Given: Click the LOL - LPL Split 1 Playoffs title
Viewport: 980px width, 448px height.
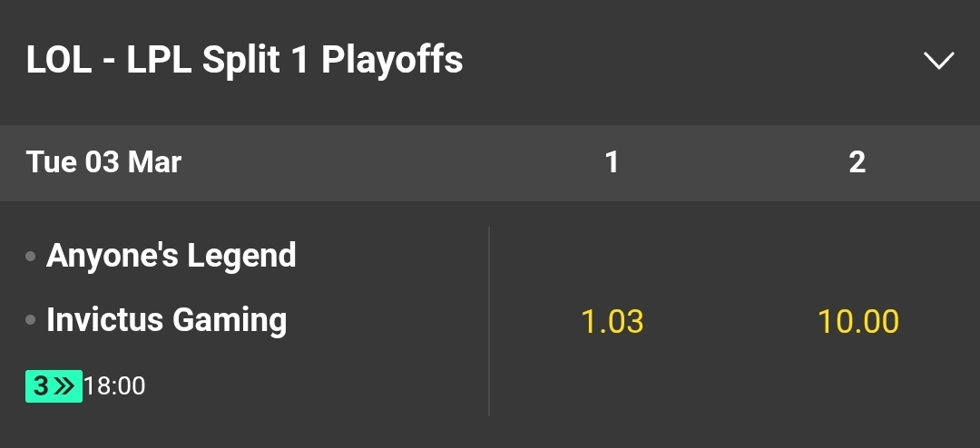Looking at the screenshot, I should coord(244,60).
